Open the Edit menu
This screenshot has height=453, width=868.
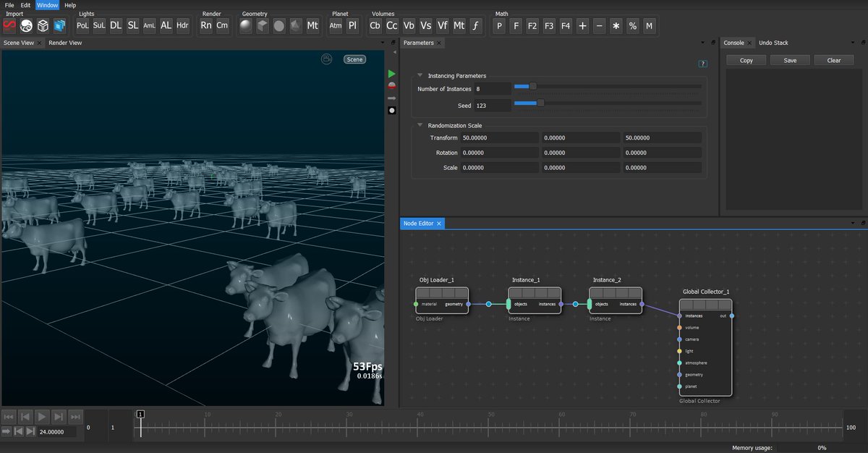pos(25,5)
